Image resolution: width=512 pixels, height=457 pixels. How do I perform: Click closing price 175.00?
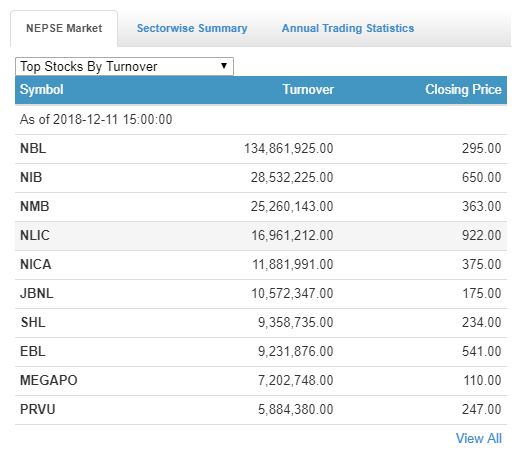point(482,294)
